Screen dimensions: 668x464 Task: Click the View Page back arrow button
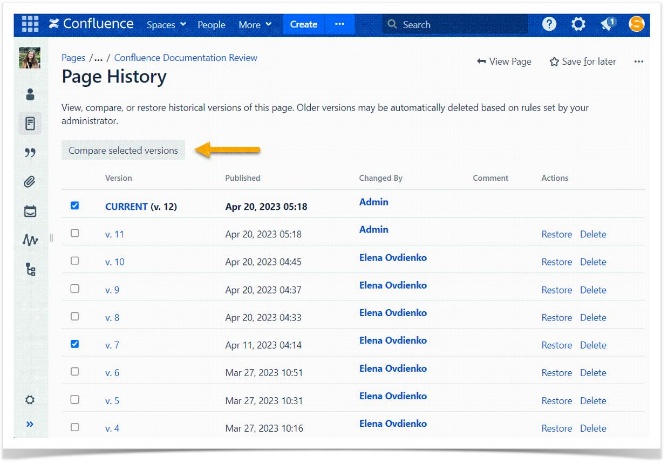504,62
